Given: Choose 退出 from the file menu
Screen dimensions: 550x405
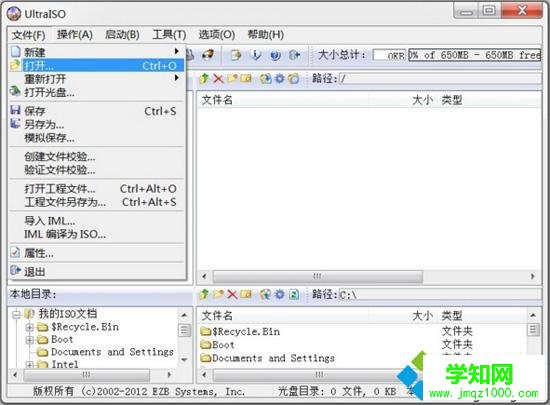Looking at the screenshot, I should click(97, 271).
